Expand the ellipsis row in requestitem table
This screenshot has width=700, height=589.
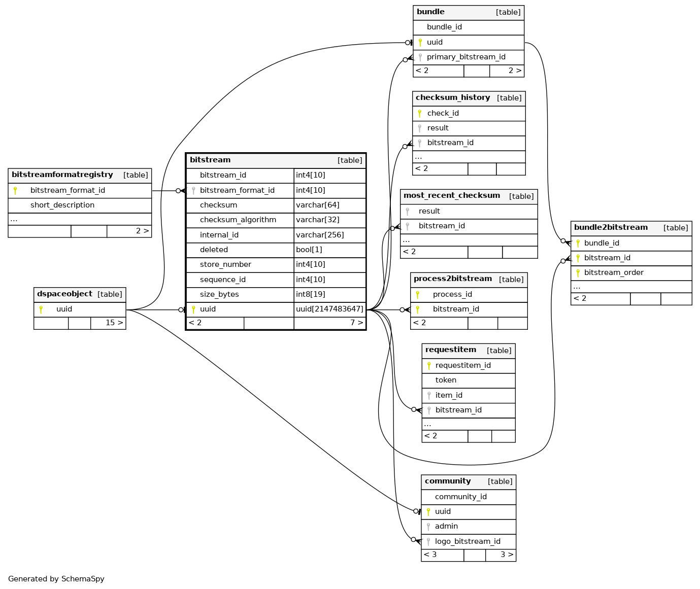tap(427, 424)
